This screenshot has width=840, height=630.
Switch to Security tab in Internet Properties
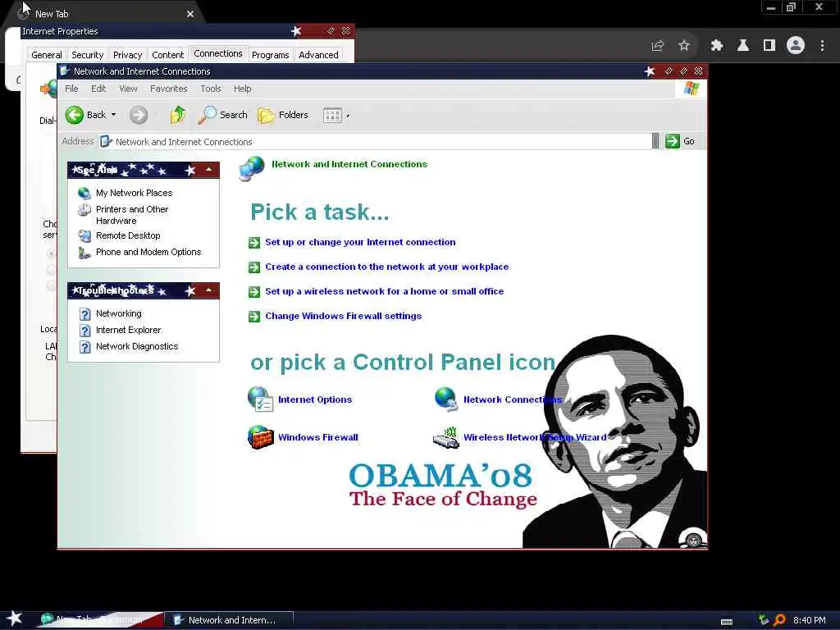coord(87,55)
